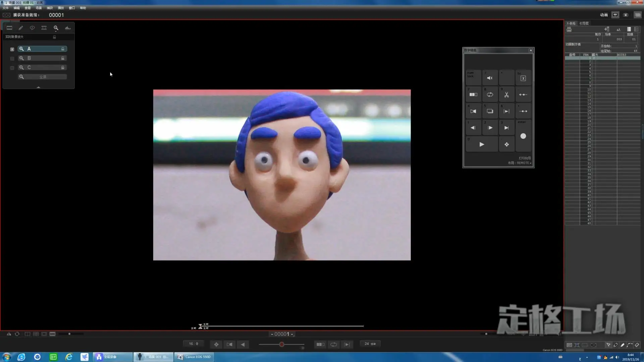
Task: Click the scissors cut-back keypad button
Action: pyautogui.click(x=506, y=95)
